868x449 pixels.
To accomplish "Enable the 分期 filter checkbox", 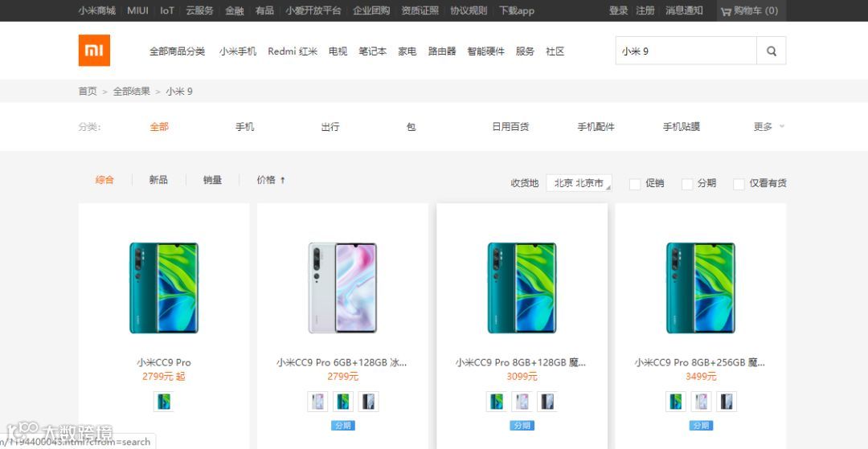I will 687,184.
